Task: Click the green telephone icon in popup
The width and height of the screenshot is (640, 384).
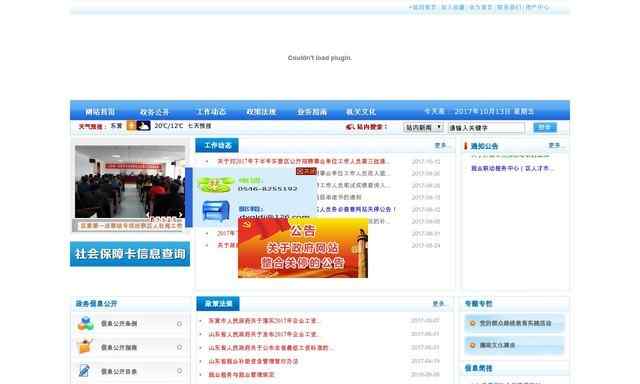Action: point(216,184)
